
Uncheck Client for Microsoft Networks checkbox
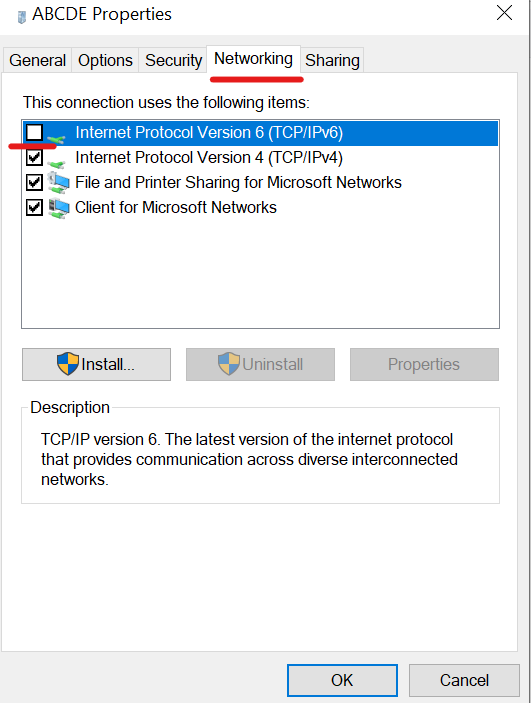point(35,208)
